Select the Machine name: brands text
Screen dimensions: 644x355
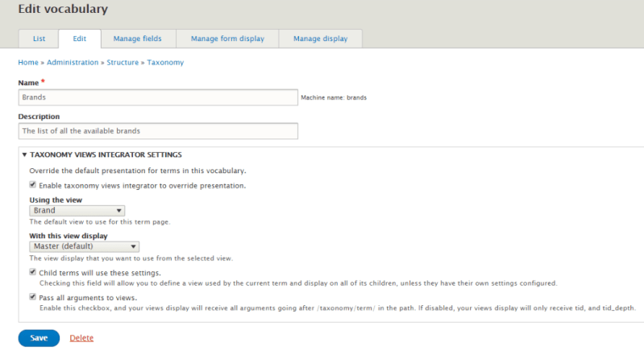(334, 97)
